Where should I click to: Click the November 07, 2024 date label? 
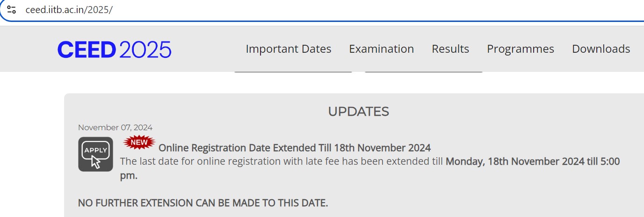[115, 127]
